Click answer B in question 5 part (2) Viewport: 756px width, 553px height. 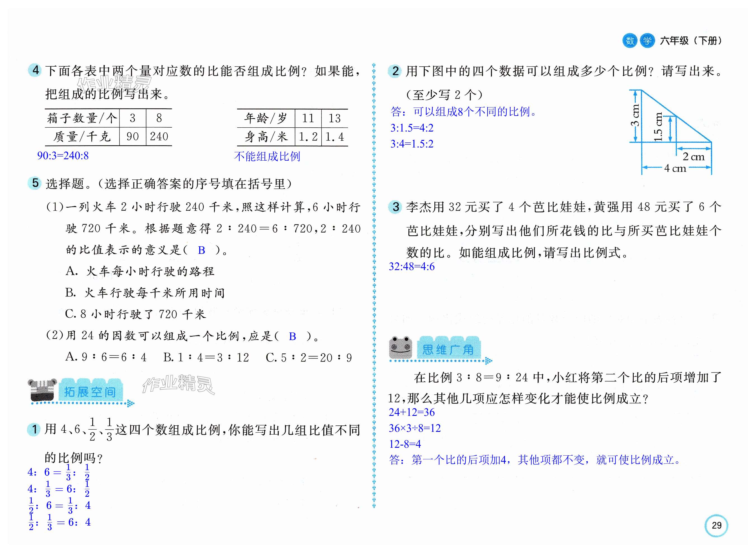click(292, 337)
